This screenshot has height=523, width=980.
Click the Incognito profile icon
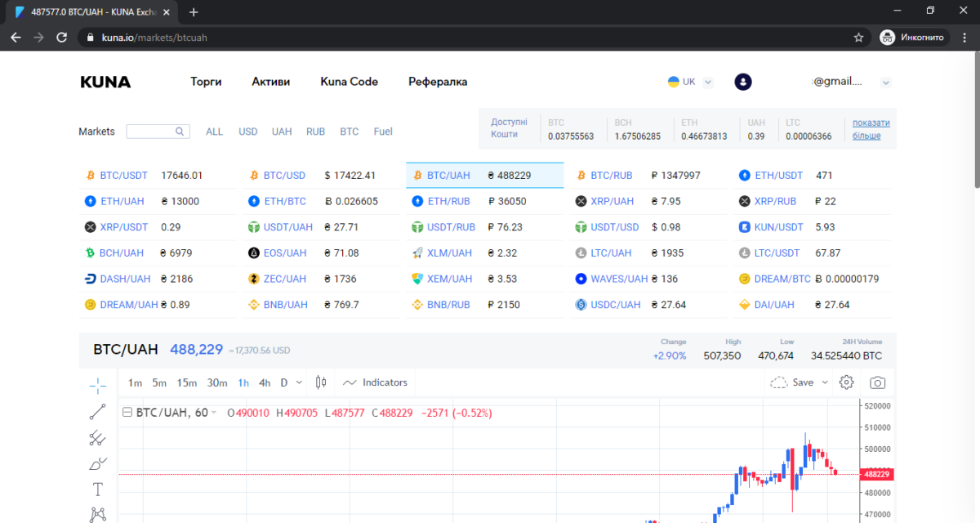tap(888, 38)
